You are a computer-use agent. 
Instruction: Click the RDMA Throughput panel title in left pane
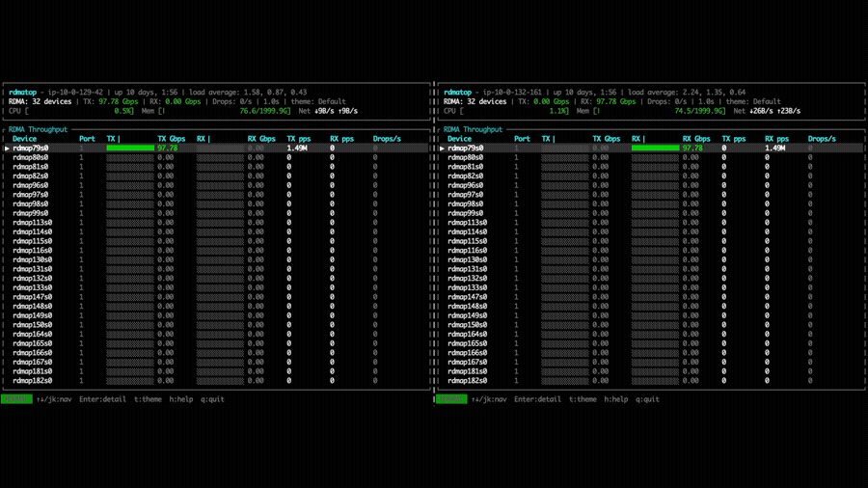click(x=39, y=129)
